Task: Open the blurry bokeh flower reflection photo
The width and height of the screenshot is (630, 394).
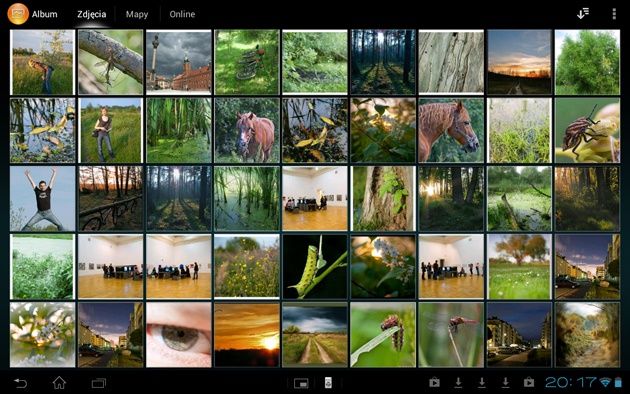Action: click(x=43, y=335)
